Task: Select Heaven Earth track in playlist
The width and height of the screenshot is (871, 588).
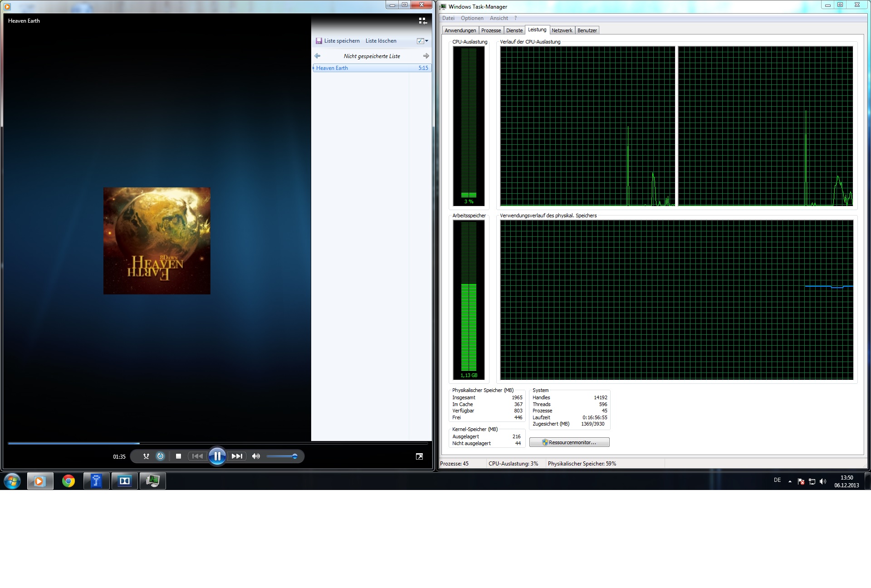Action: 332,68
